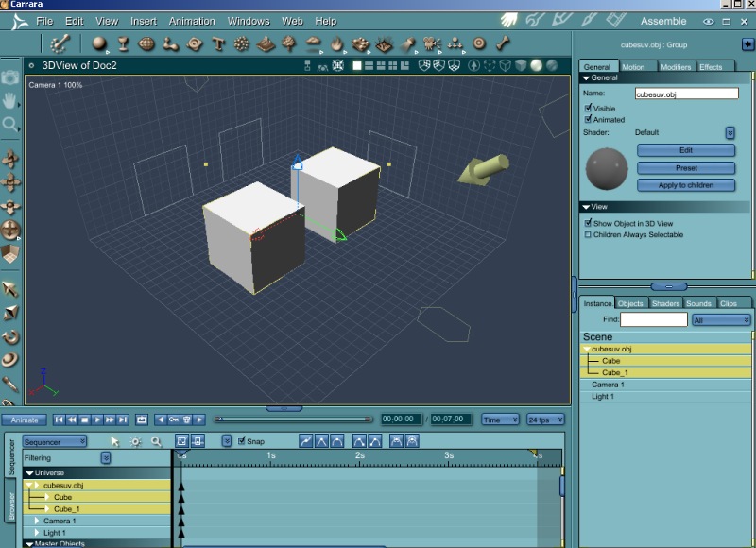Click the eyedropper tool in the left toolbar

[10, 384]
